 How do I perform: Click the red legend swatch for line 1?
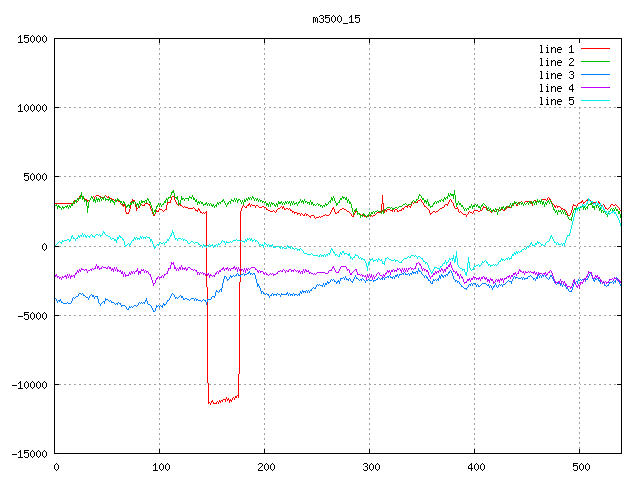595,49
